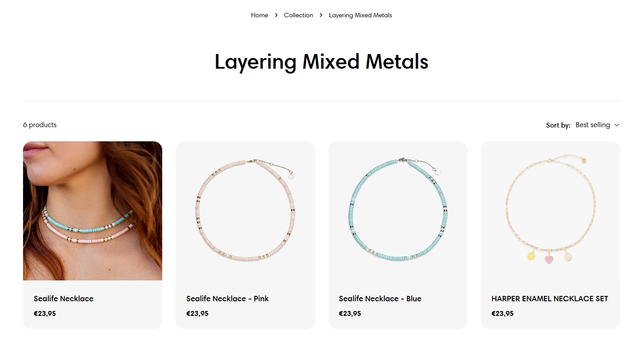Open the HARPER ENAMEL NECKLACE SET title

[550, 299]
